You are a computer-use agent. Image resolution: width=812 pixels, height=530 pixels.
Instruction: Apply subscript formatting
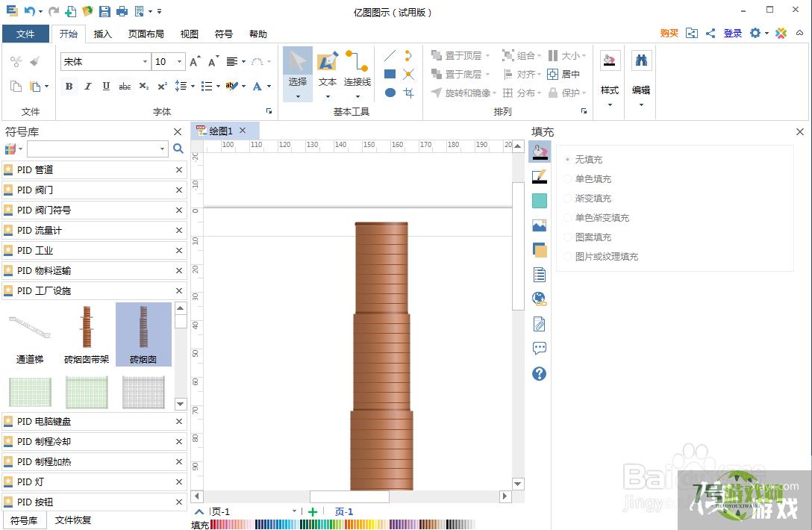pyautogui.click(x=143, y=86)
